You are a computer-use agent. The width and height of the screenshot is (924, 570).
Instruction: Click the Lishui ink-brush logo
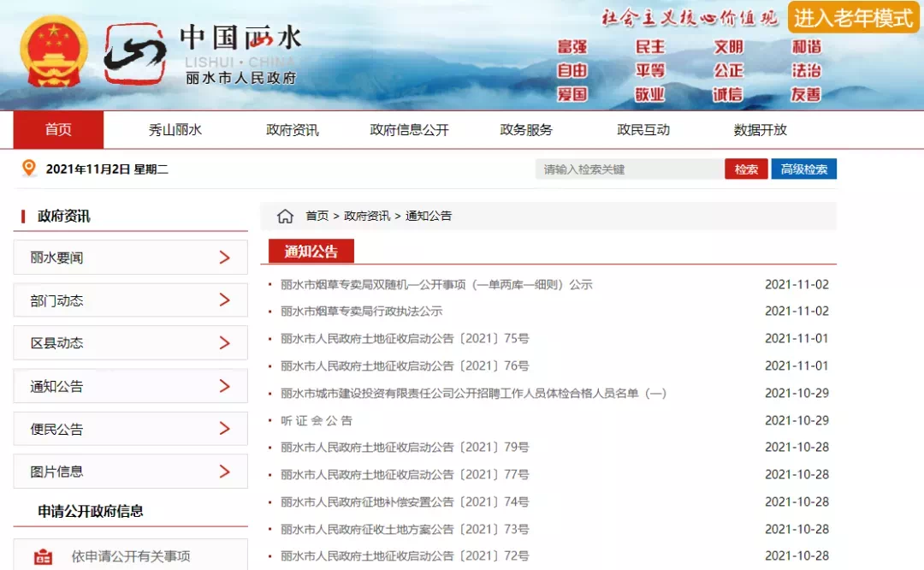(x=135, y=53)
